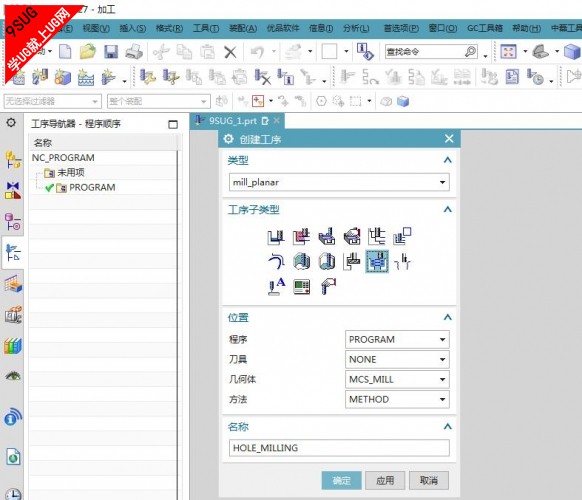Viewport: 582px width, 500px height.
Task: Collapse the 位置 section
Action: [x=448, y=317]
